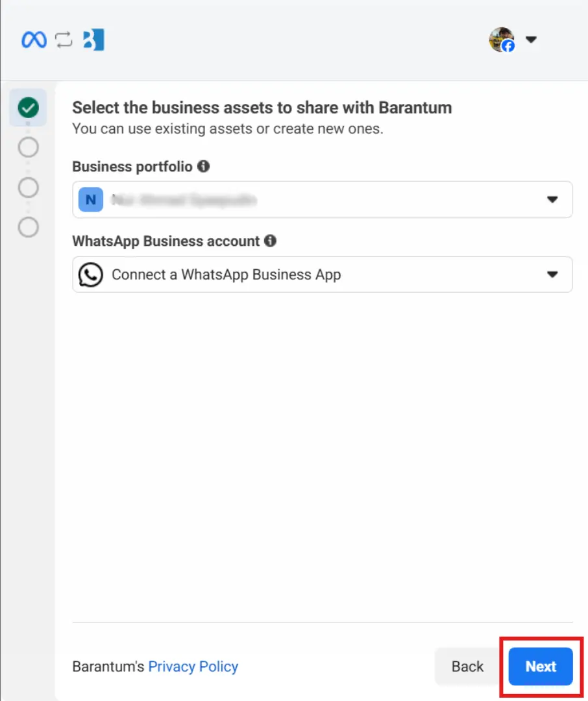Open the Connect a WhatsApp Business App dropdown
This screenshot has height=701, width=588.
coord(553,274)
